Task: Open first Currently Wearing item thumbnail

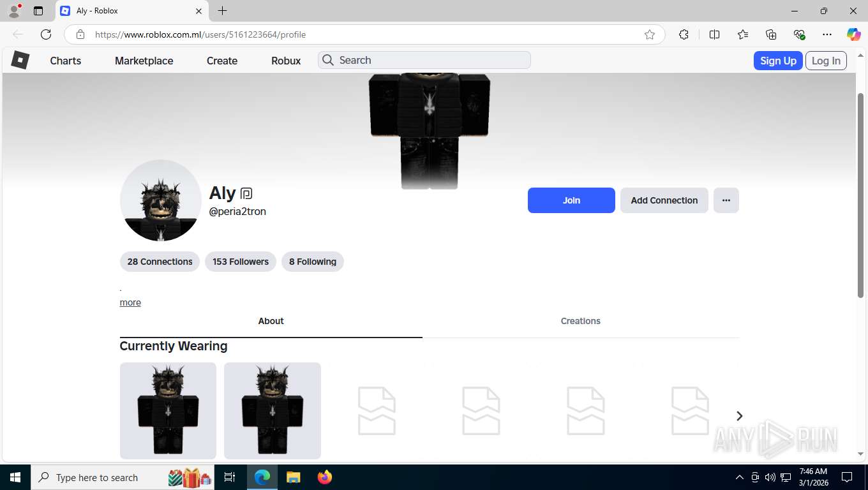Action: [x=168, y=411]
